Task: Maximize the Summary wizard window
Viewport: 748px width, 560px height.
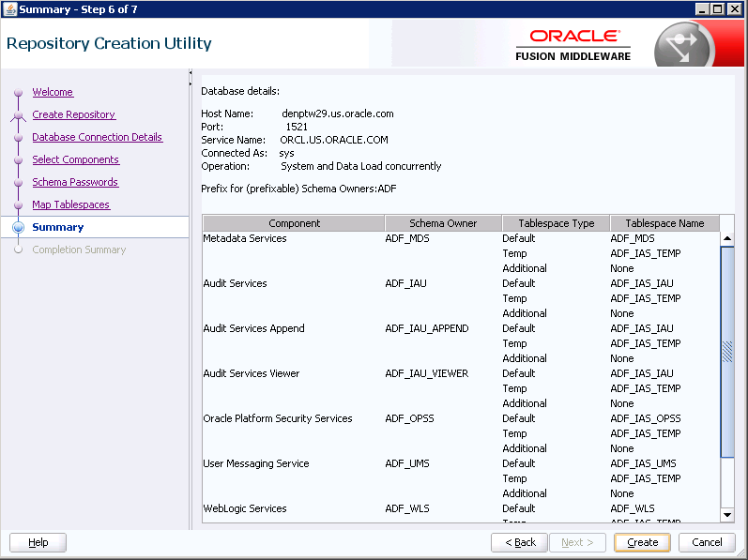Action: [x=718, y=9]
